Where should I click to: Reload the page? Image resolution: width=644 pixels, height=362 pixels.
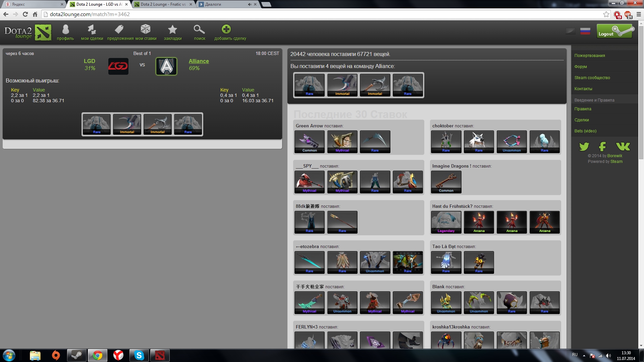[25, 14]
